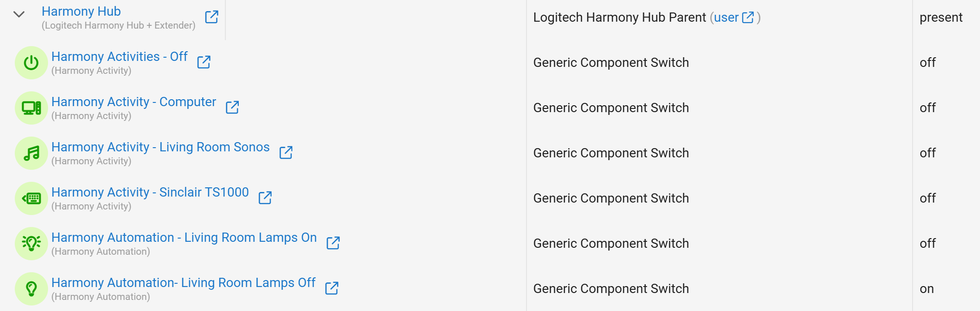Open the user driver link
The width and height of the screenshot is (980, 311).
coord(726,18)
